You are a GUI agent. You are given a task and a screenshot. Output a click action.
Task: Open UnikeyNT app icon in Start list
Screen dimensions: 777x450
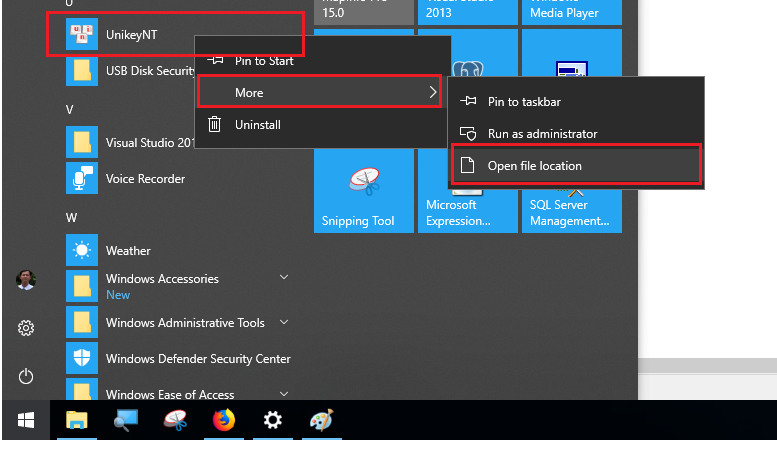click(x=82, y=34)
